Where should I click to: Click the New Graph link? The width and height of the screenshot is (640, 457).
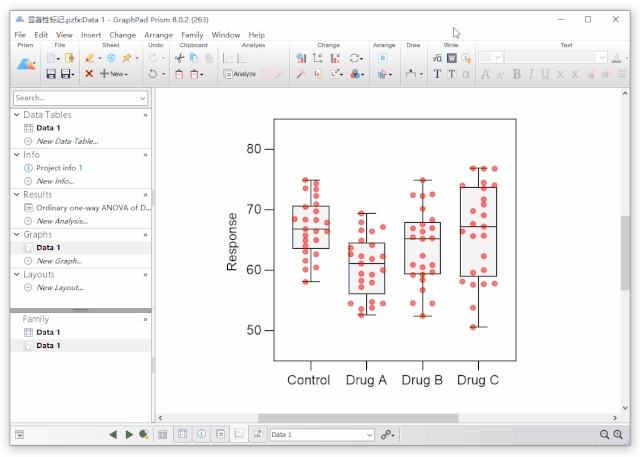click(x=59, y=261)
